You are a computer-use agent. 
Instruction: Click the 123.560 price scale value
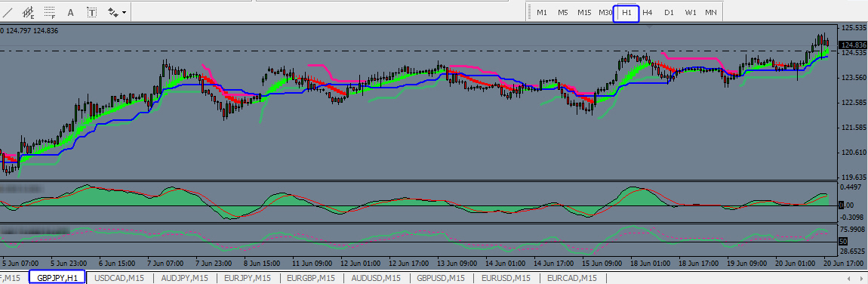853,78
